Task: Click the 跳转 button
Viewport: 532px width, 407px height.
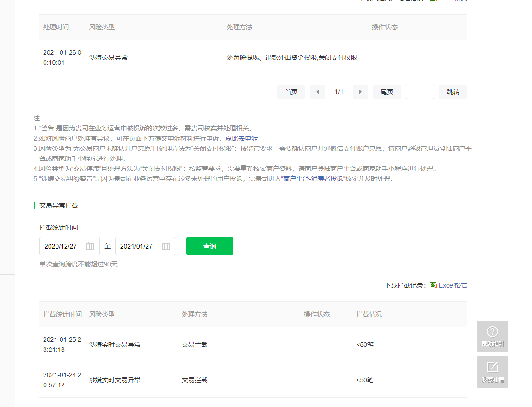Action: tap(453, 92)
